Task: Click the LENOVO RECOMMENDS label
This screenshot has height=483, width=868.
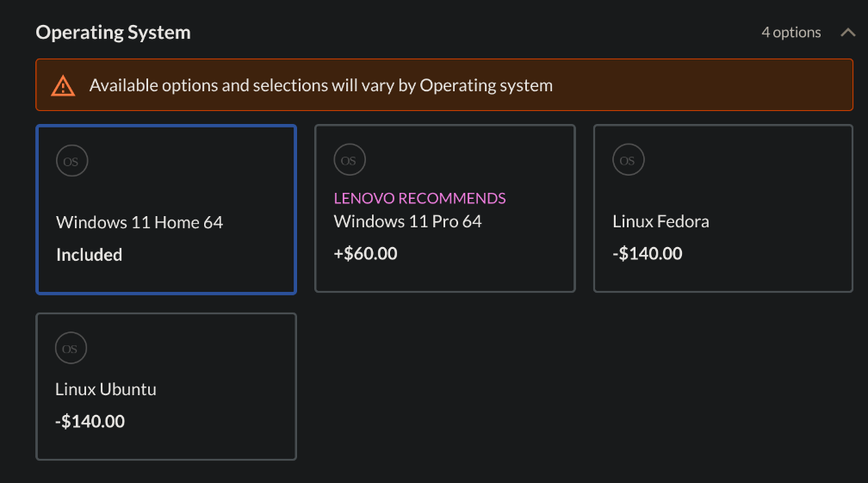Action: (x=419, y=198)
